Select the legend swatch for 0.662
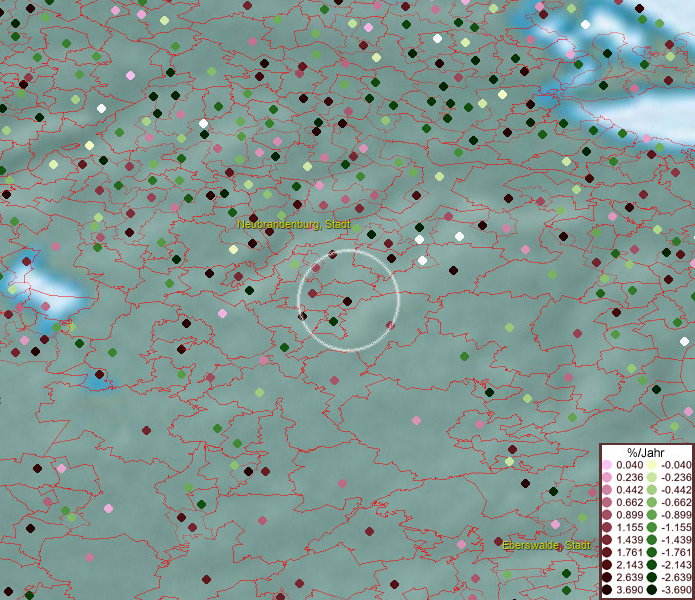Image resolution: width=695 pixels, height=600 pixels. coord(607,503)
